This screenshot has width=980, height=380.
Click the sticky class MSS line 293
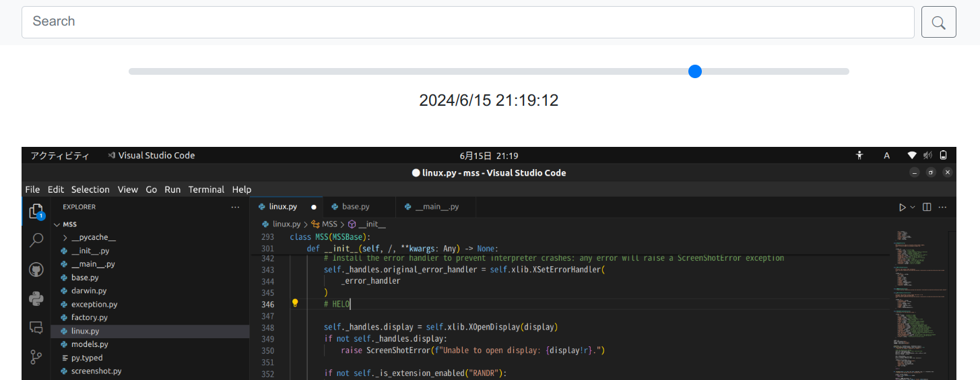tap(331, 236)
